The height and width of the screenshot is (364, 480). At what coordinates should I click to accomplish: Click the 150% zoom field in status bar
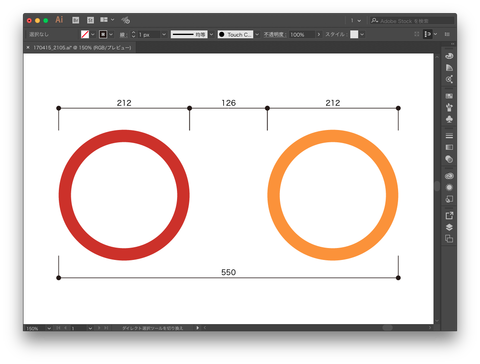point(36,328)
